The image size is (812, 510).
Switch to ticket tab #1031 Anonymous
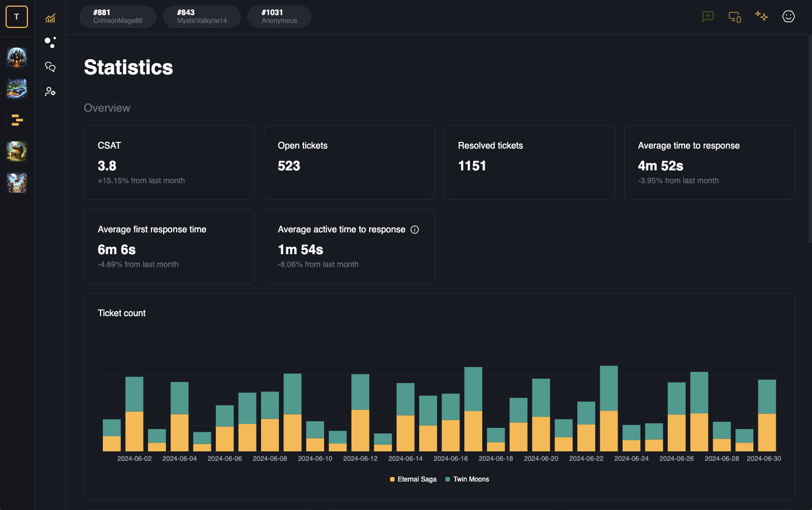(x=279, y=17)
